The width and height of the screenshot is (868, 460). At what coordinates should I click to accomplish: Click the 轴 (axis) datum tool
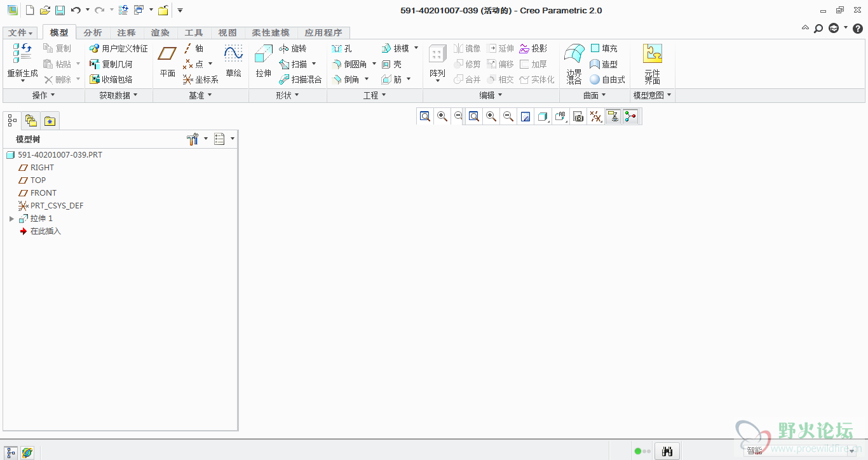tap(193, 48)
